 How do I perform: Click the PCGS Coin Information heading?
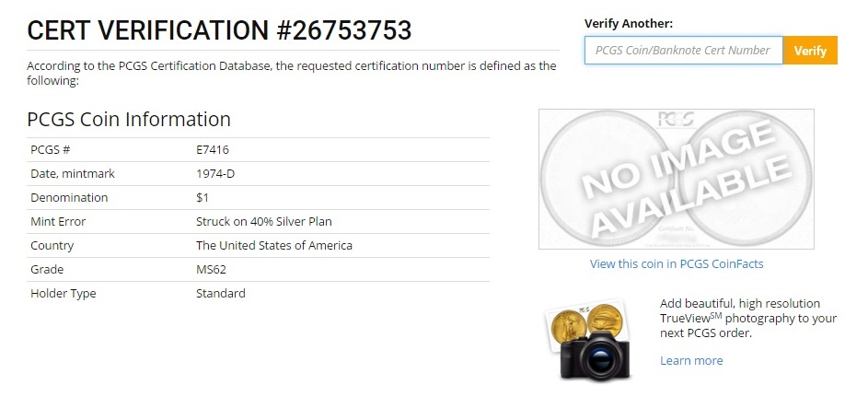(x=129, y=119)
